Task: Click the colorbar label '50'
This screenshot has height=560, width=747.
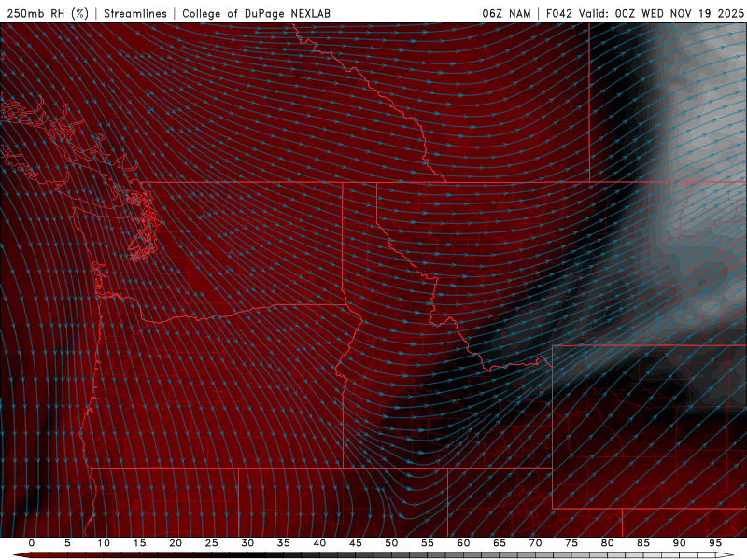Action: (x=391, y=543)
